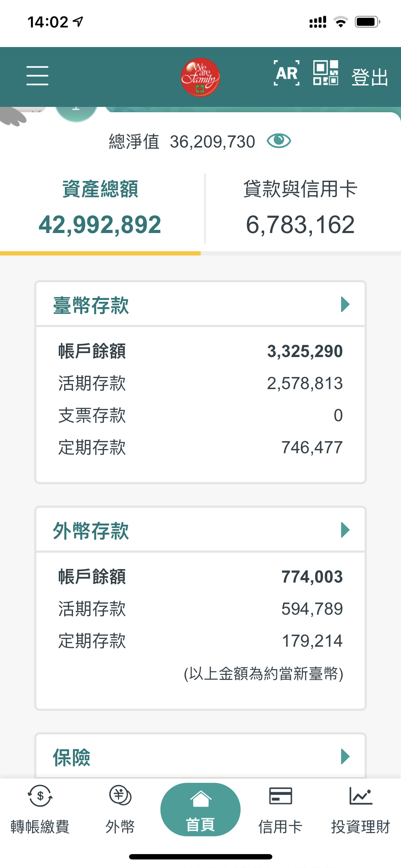
Task: Open 外幣 in the bottom bar
Action: pos(120,810)
